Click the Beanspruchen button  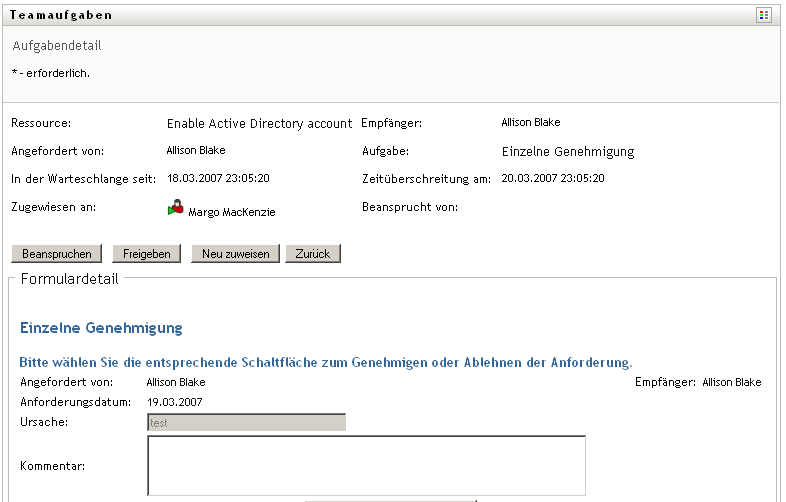(57, 254)
